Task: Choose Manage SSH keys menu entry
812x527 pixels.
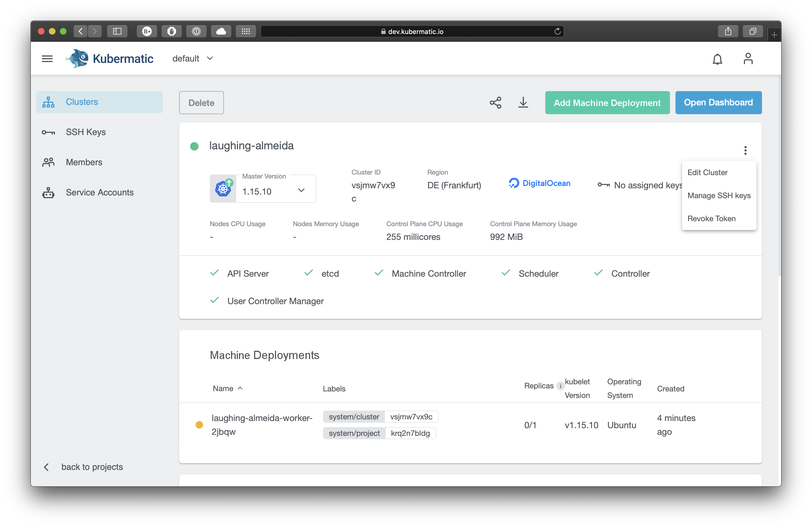Action: (719, 195)
